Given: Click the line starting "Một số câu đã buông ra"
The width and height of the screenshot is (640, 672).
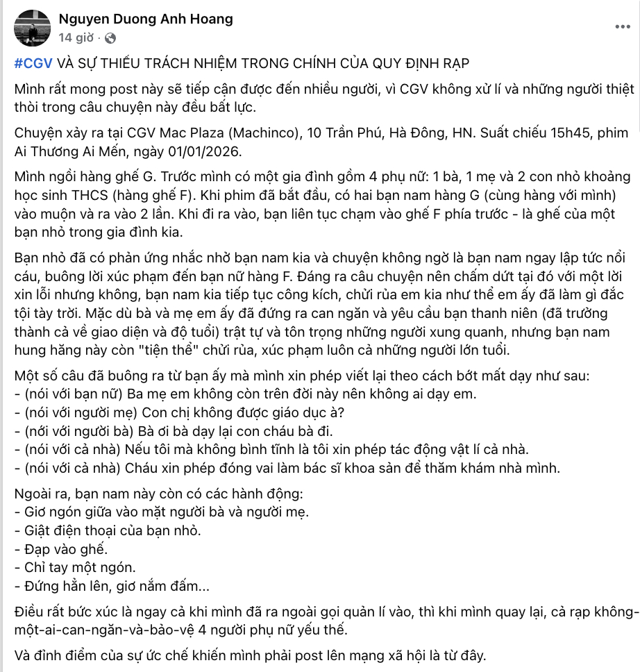Looking at the screenshot, I should coord(301,376).
